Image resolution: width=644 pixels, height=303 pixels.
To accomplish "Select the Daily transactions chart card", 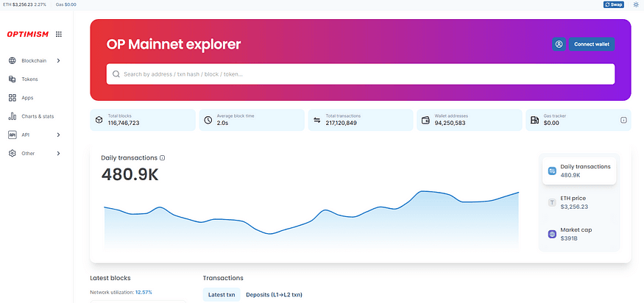I will point(579,171).
